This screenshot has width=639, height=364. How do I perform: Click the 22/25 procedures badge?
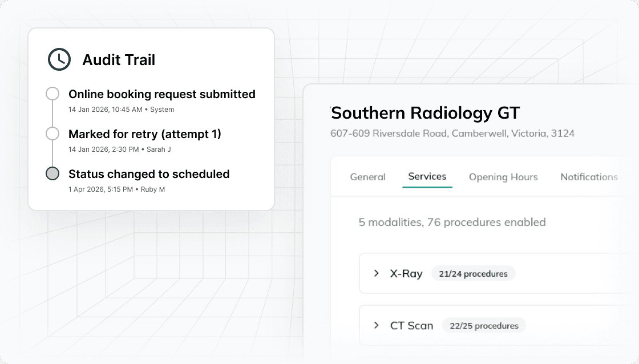484,326
